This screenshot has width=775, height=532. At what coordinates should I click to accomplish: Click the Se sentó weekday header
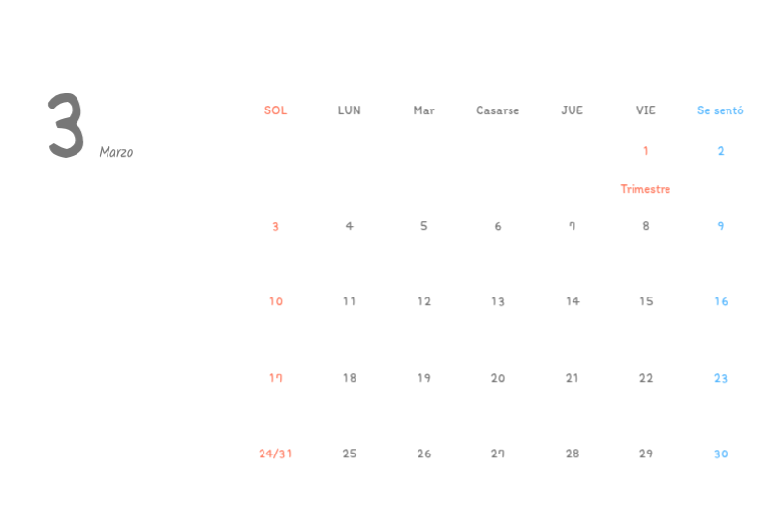[720, 110]
